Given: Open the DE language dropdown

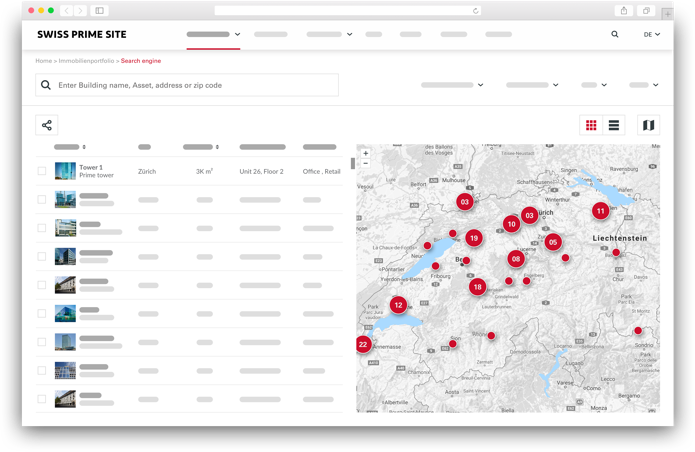Looking at the screenshot, I should [652, 35].
